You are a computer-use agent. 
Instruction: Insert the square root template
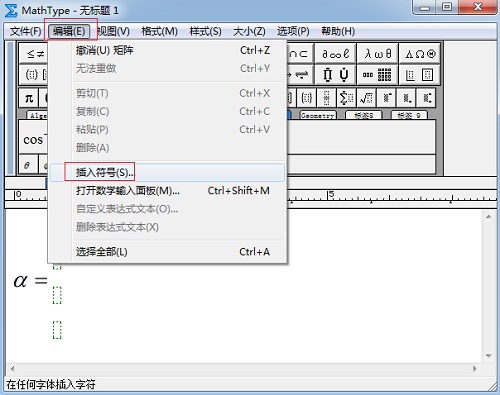[x=367, y=98]
